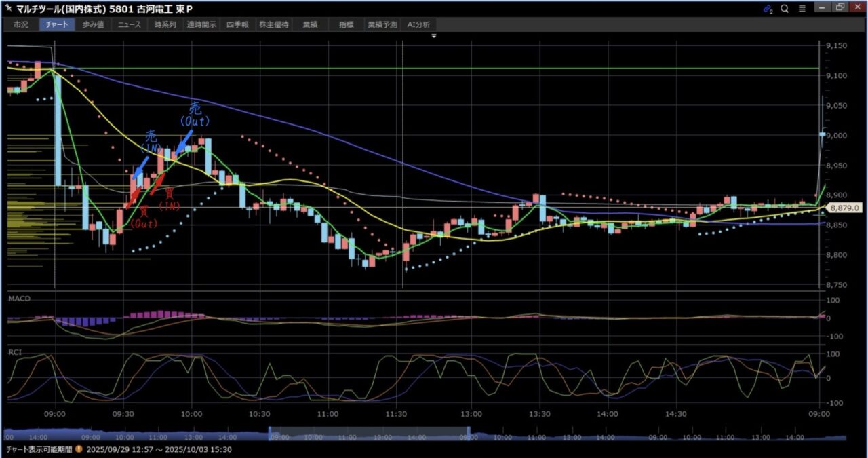Restore the window using the title bar button
The width and height of the screenshot is (868, 458).
[840, 8]
